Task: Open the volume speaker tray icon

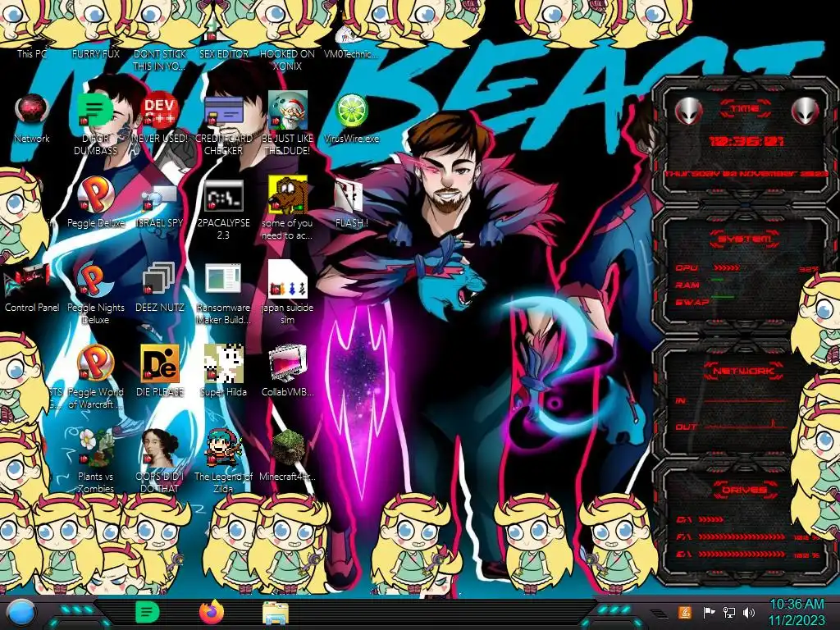Action: coord(749,612)
